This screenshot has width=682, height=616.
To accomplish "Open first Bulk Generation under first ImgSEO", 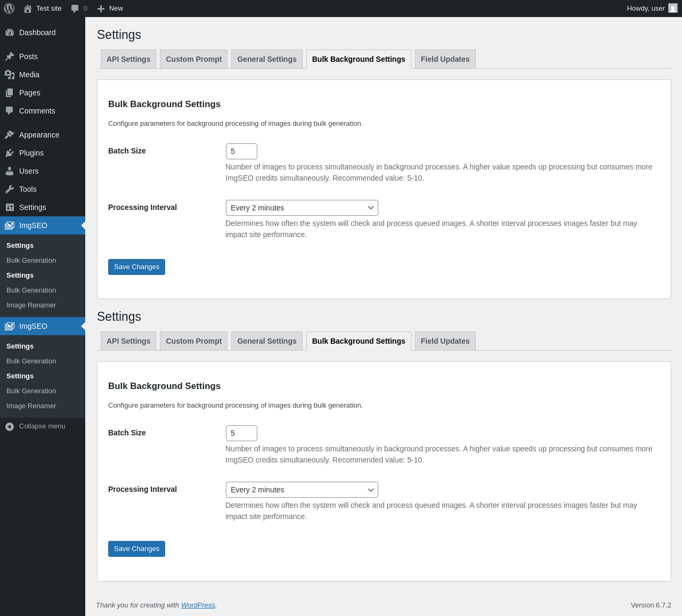I will [43, 261].
